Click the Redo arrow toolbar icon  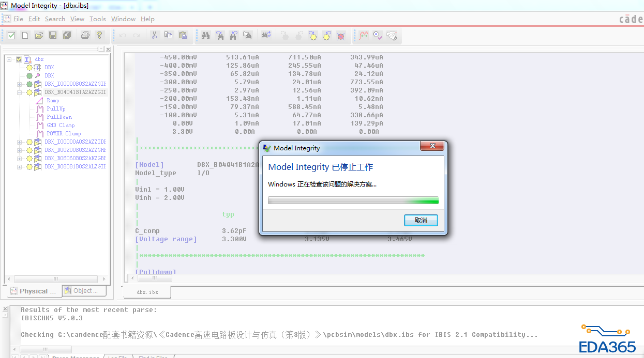pyautogui.click(x=137, y=36)
